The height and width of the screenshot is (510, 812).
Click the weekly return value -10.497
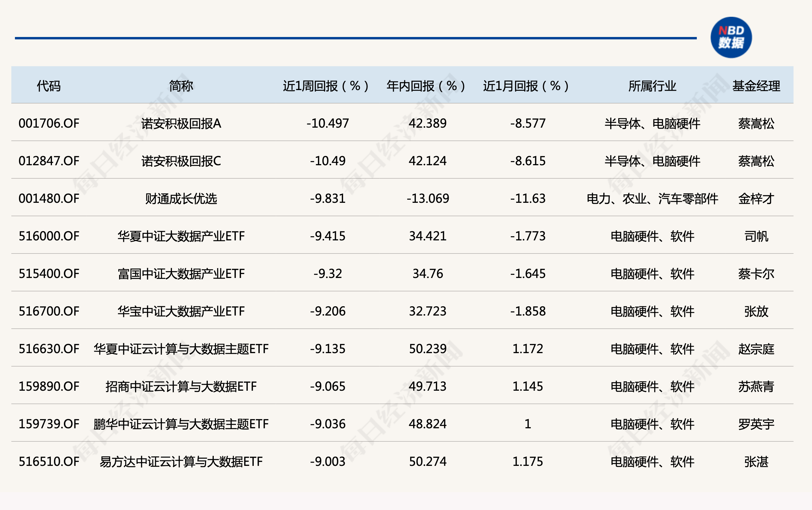pos(328,123)
